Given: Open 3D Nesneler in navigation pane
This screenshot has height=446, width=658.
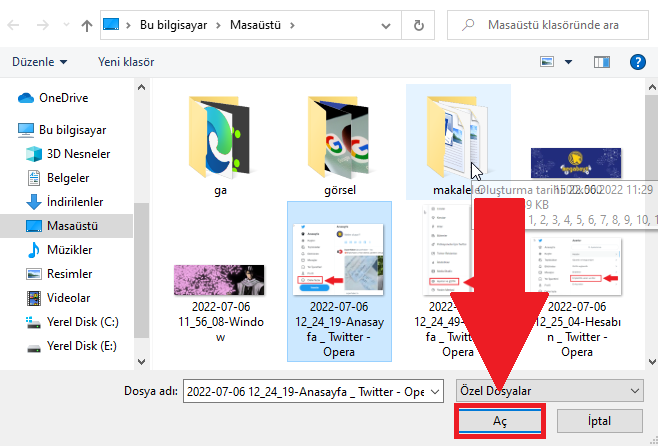Looking at the screenshot, I should tap(78, 154).
